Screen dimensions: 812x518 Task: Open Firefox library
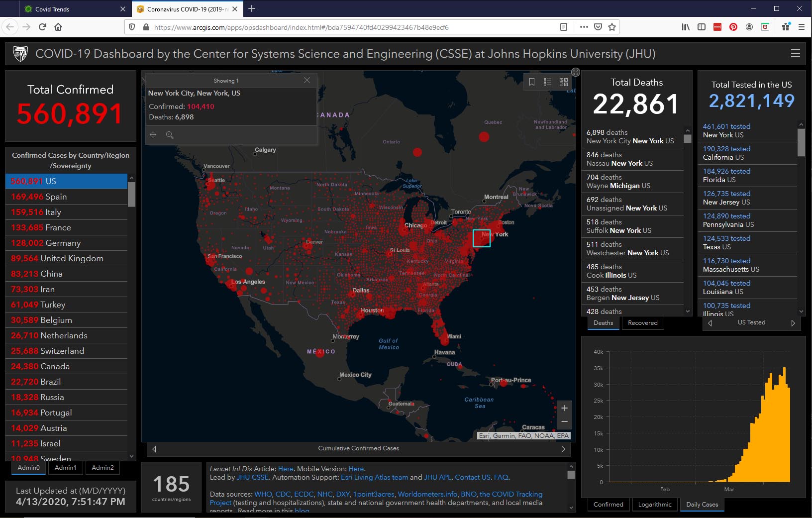point(686,27)
